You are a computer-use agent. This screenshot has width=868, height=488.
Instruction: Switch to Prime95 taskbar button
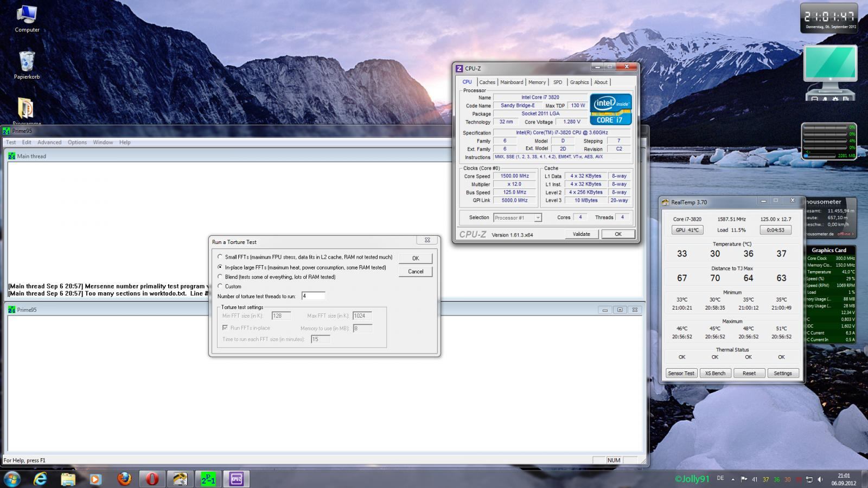click(208, 479)
